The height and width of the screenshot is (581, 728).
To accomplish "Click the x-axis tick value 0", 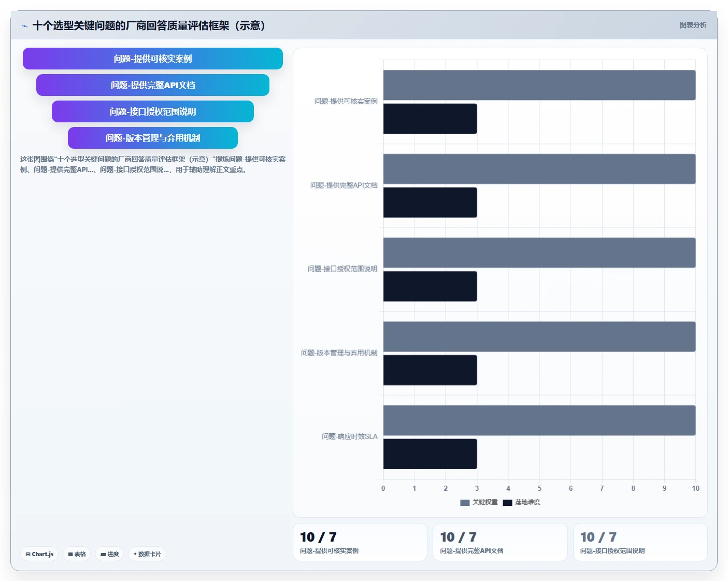I will (383, 488).
